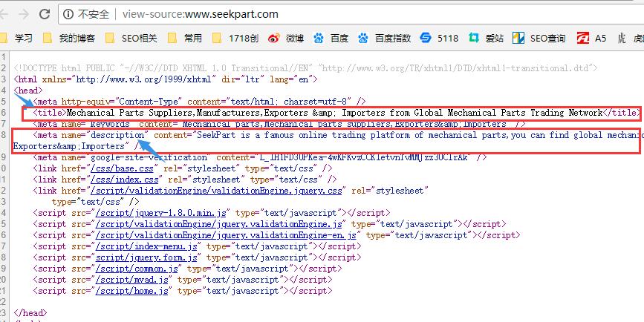Click the DOCTYPE declaration line

point(306,68)
